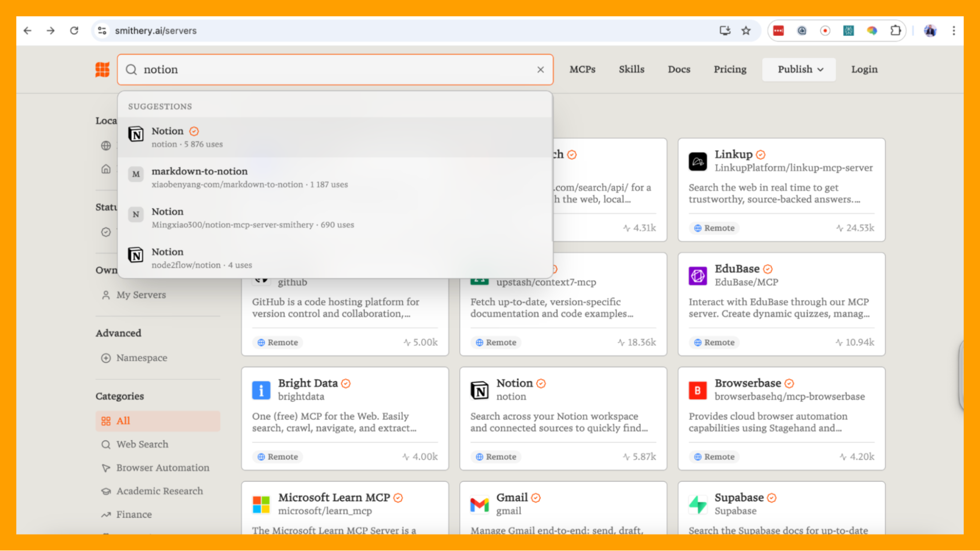Screen dimensions: 980x551
Task: Bookmark this page with the star icon
Action: [x=746, y=30]
